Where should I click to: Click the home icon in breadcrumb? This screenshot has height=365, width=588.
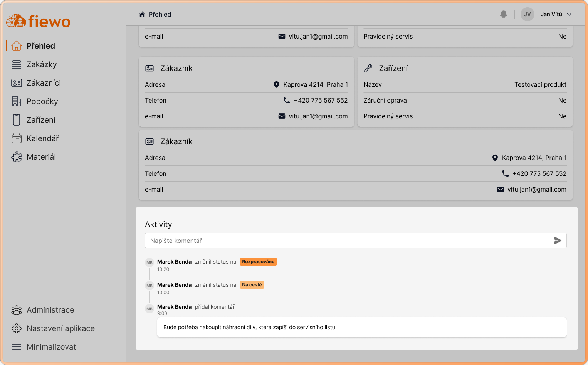coord(142,14)
